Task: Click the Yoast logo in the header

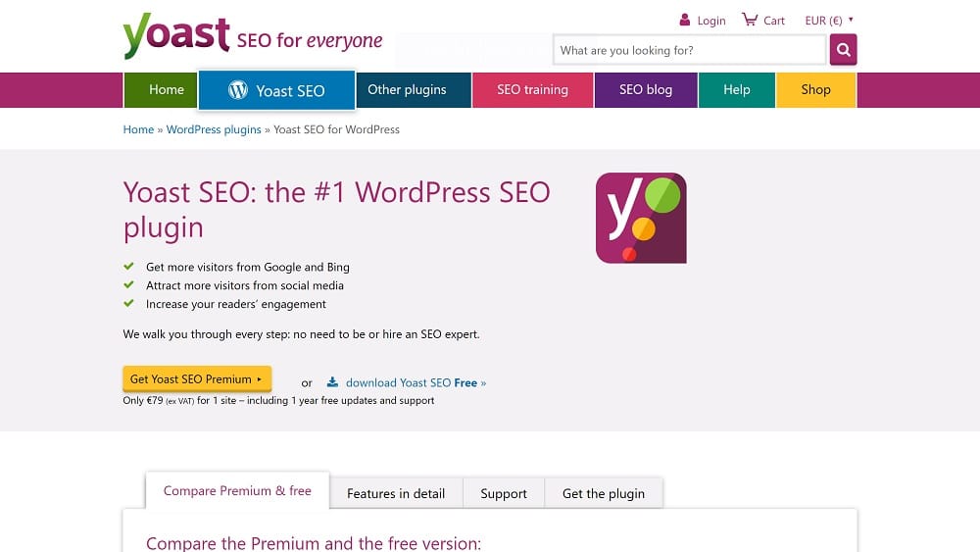Action: (x=176, y=35)
